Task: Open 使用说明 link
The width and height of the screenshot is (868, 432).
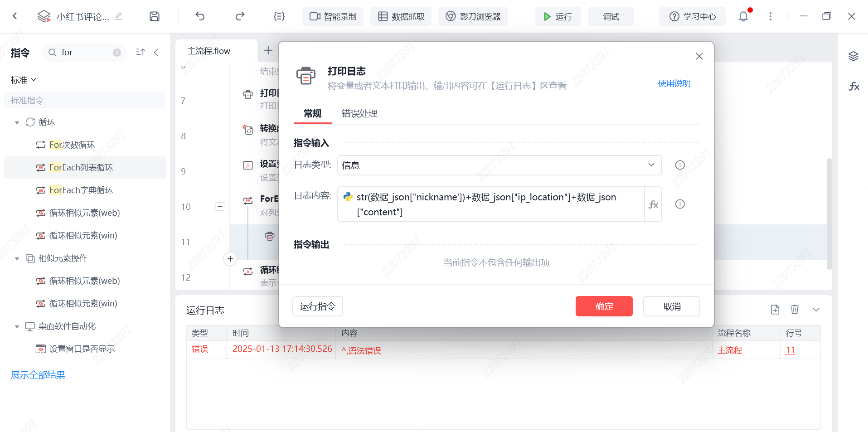Action: pos(674,83)
